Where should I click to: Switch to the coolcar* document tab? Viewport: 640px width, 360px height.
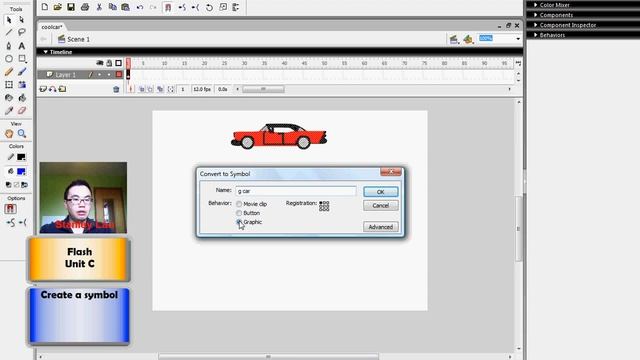point(52,27)
